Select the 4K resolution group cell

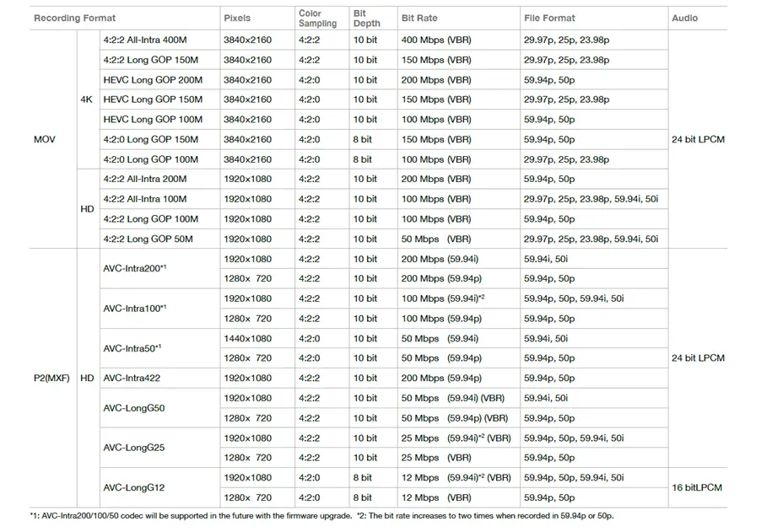coord(86,99)
